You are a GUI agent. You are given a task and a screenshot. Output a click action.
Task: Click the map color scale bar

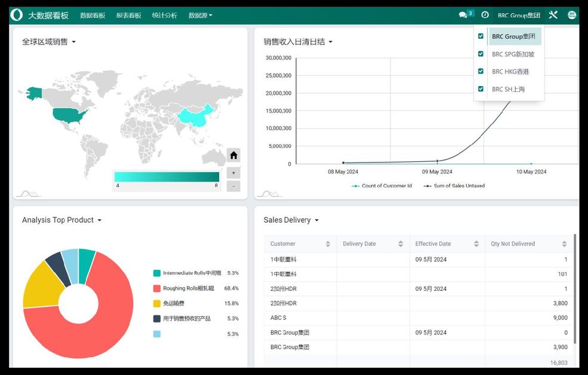(x=167, y=177)
